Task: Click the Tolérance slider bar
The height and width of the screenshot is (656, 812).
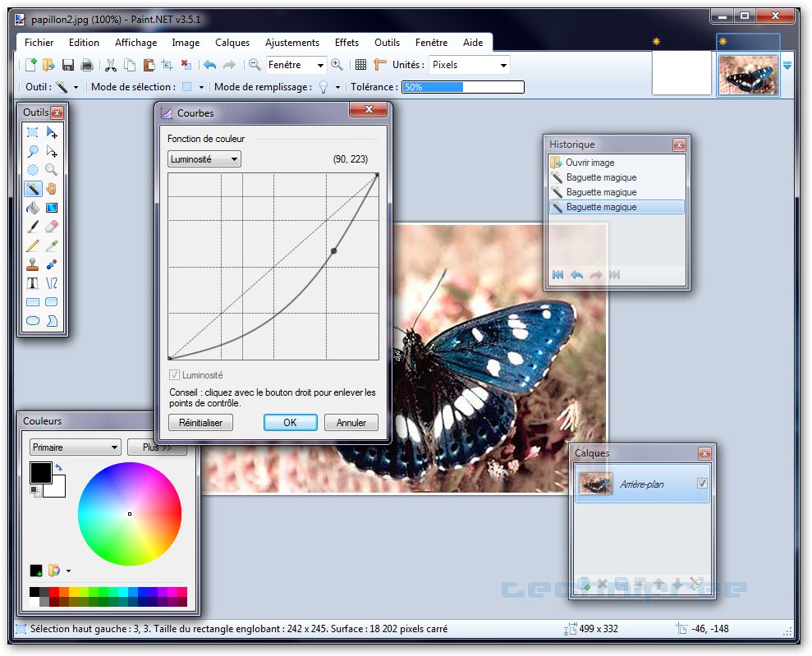Action: 462,87
